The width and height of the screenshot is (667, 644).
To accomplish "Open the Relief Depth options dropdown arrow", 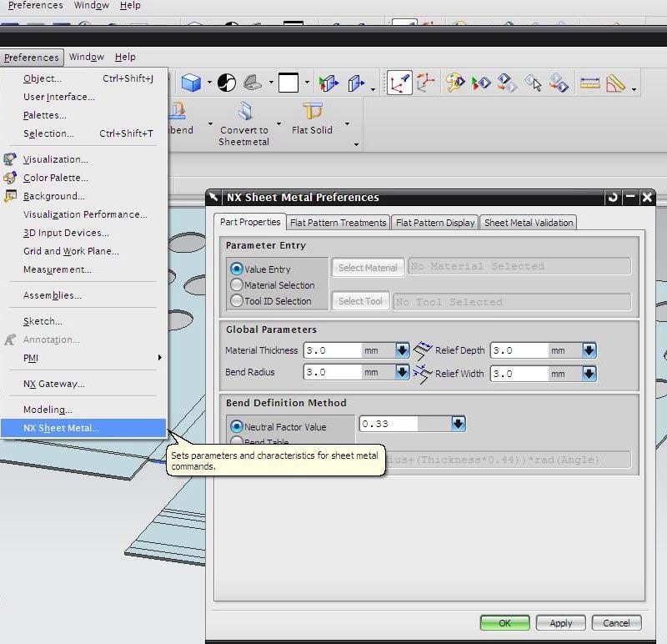I will [x=589, y=350].
